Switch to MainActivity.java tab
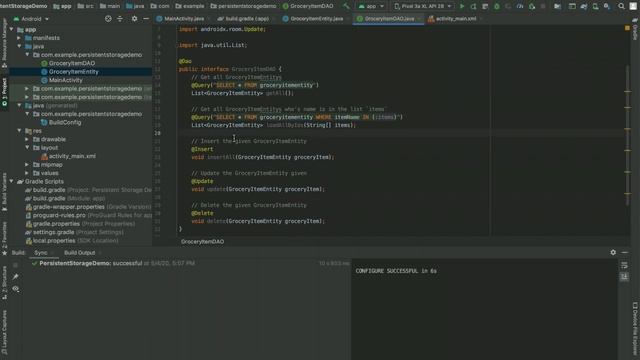This screenshot has height=360, width=640. pos(184,19)
